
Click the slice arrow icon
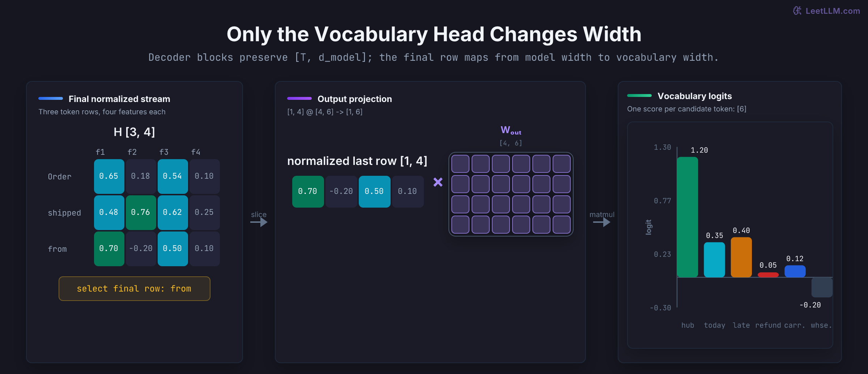[259, 222]
